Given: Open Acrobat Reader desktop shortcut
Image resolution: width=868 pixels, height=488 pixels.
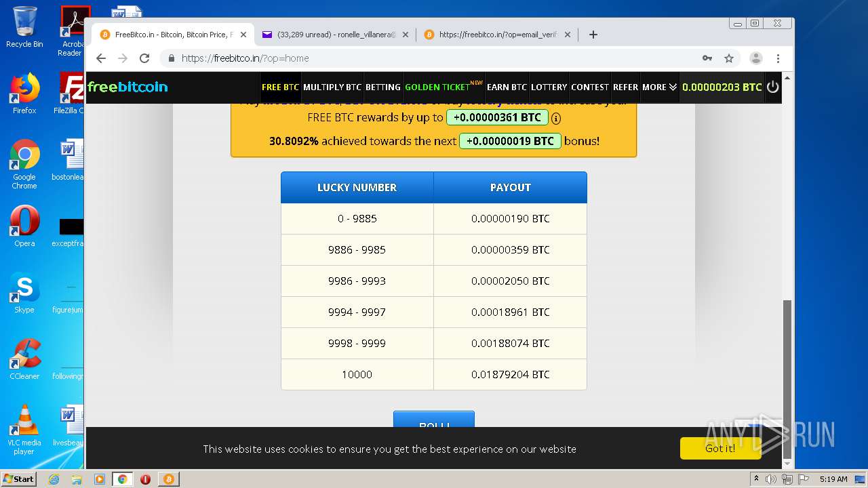Looking at the screenshot, I should click(x=71, y=31).
